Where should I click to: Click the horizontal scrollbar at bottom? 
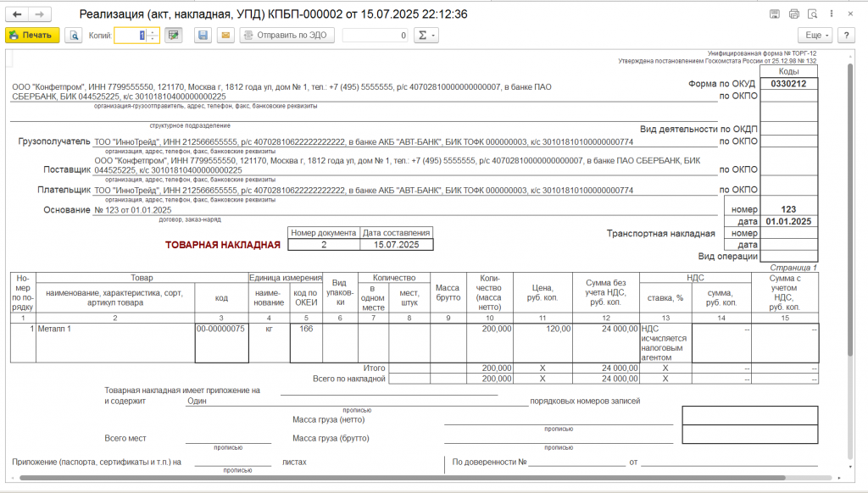(x=403, y=478)
